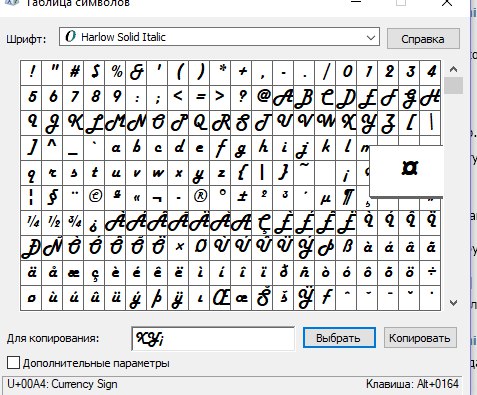Select the @ symbol in the character grid

262,97
